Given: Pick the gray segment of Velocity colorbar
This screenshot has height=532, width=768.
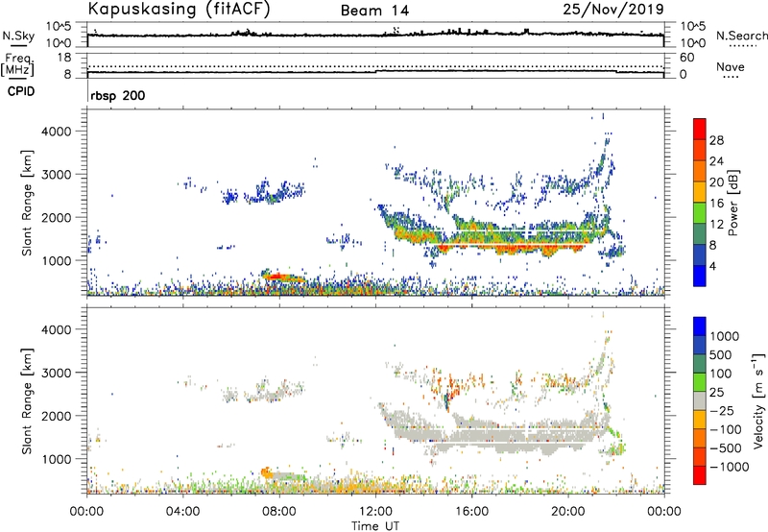Looking at the screenshot, I should tap(700, 400).
